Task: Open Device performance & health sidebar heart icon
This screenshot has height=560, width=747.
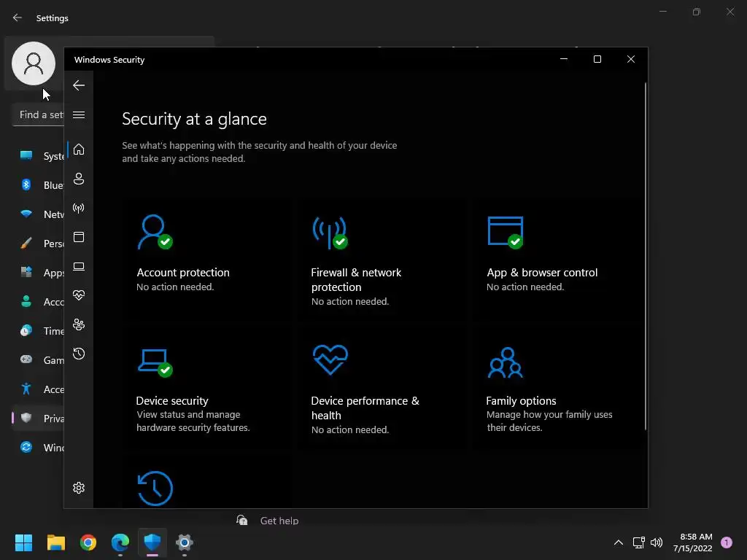Action: click(x=79, y=295)
